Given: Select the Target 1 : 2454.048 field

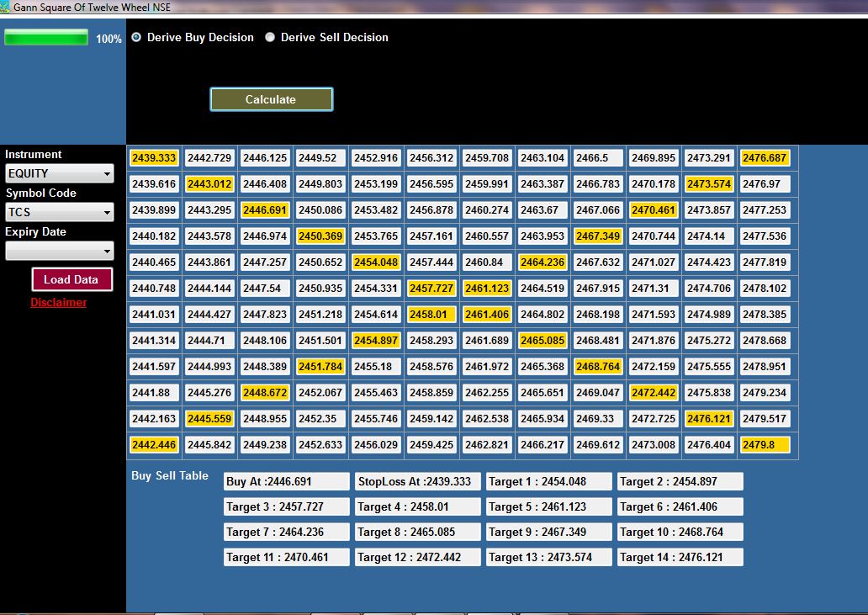Looking at the screenshot, I should coord(549,482).
